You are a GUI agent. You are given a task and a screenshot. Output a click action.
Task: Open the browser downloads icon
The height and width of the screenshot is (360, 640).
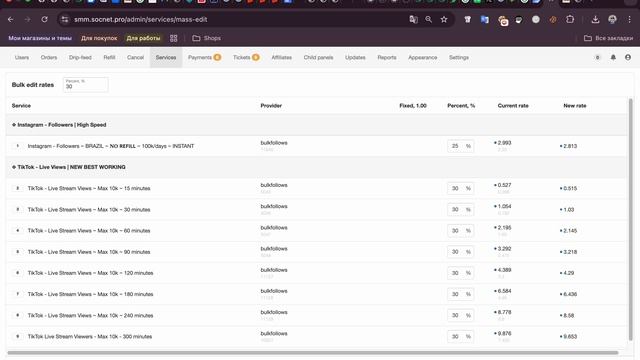point(595,19)
